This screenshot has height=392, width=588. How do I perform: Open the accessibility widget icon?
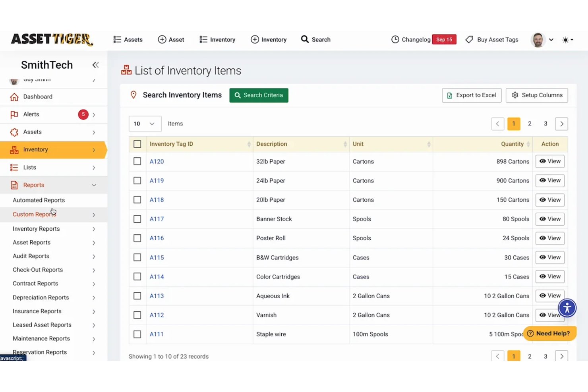tap(567, 308)
